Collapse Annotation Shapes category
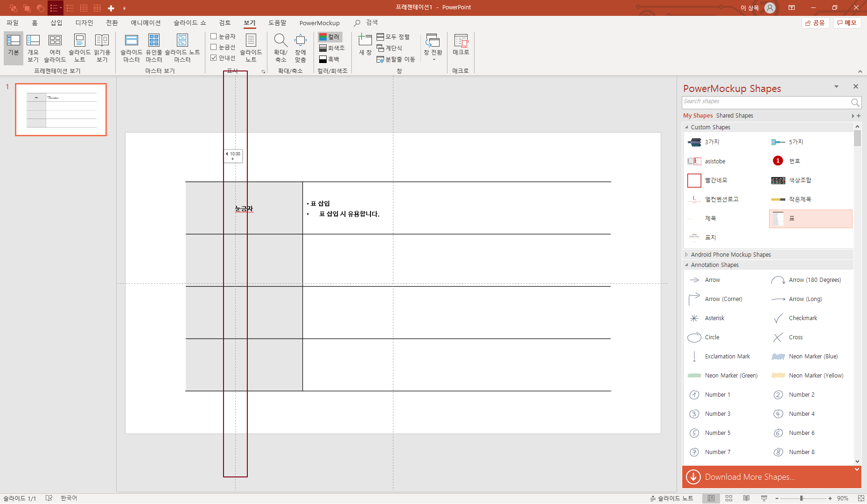The width and height of the screenshot is (867, 504). (x=686, y=265)
